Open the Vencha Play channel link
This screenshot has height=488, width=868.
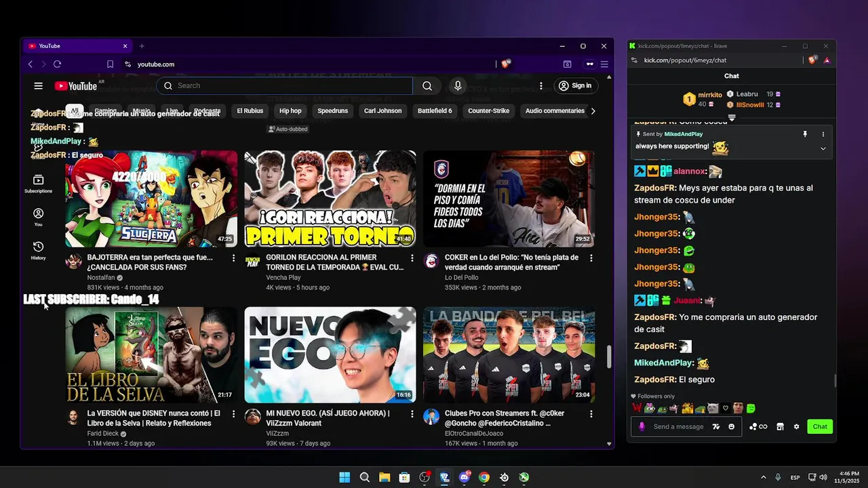pyautogui.click(x=283, y=278)
